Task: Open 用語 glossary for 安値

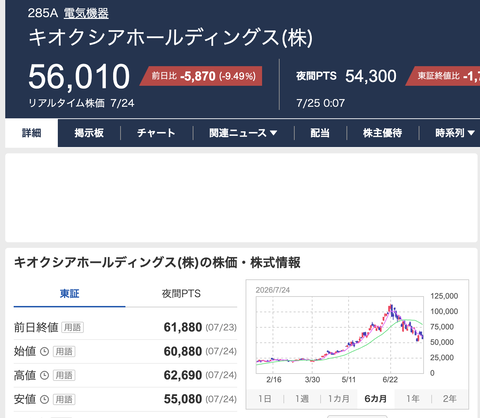Action: (64, 399)
